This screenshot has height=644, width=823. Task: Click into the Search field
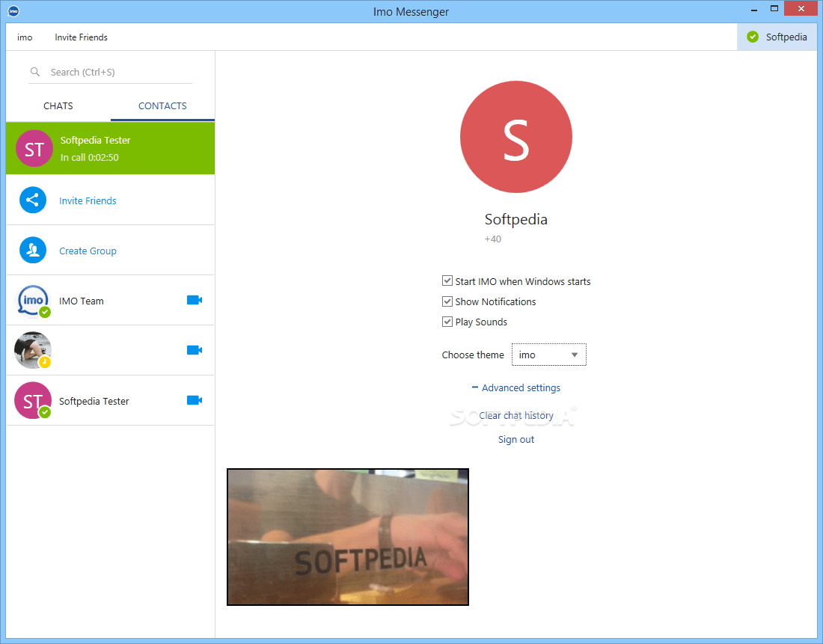[110, 72]
